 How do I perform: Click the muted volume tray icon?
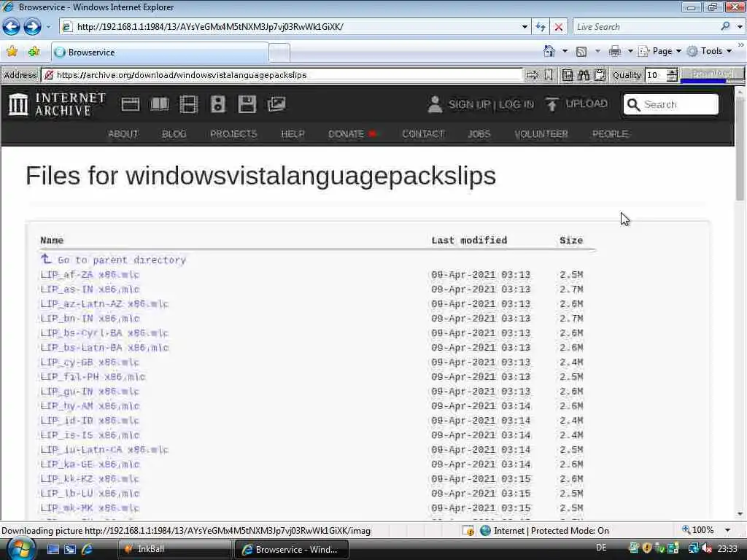coord(706,548)
